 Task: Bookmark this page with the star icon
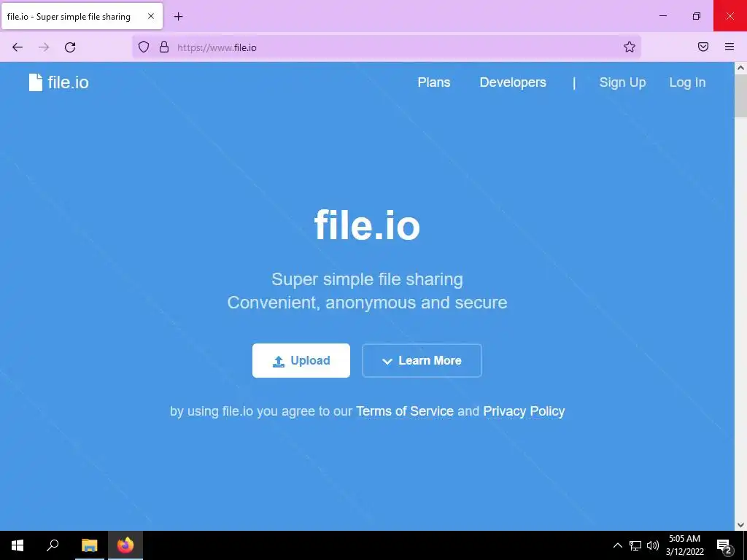point(630,47)
